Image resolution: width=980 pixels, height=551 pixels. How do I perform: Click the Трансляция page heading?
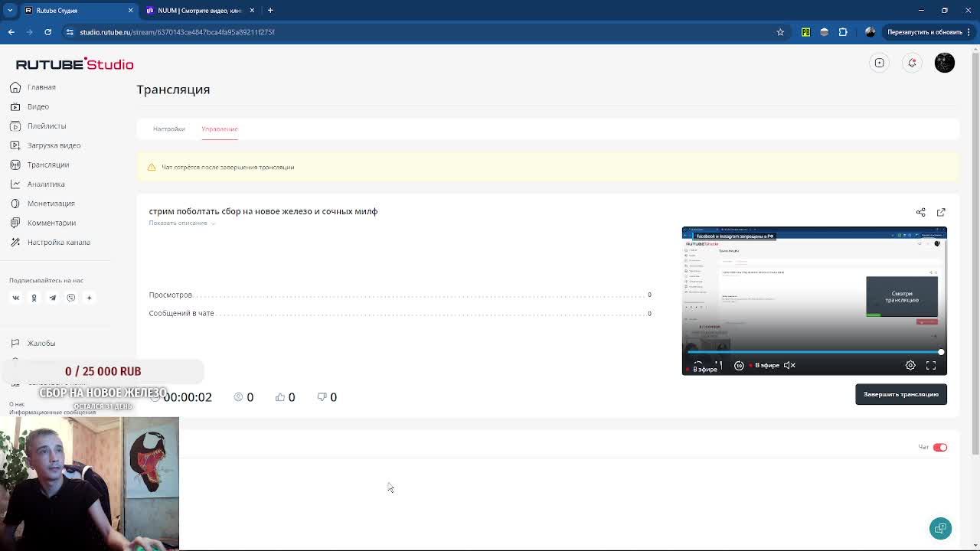click(173, 90)
